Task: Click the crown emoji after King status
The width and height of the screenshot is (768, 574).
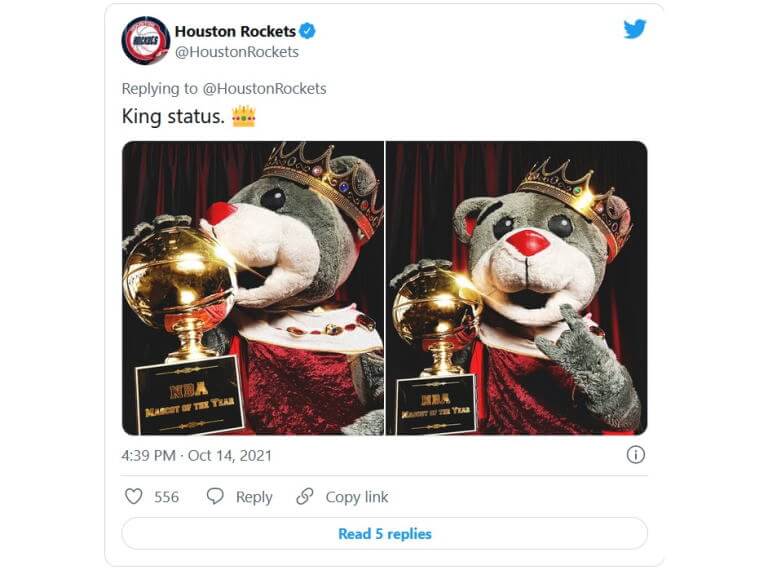Action: coord(244,117)
